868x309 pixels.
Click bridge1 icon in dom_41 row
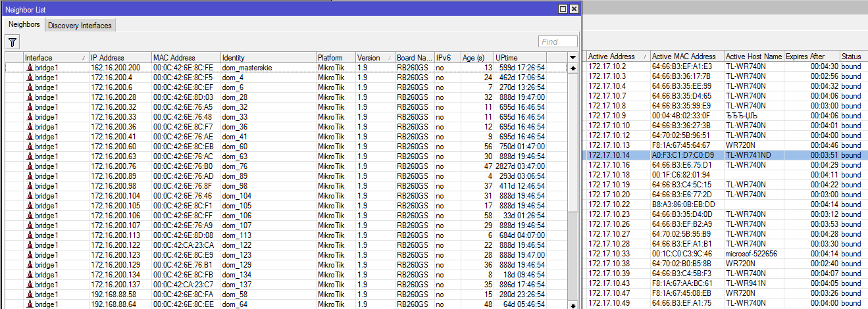30,136
